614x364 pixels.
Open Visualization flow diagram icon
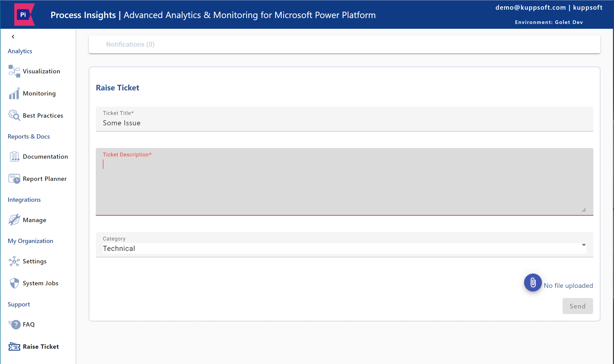coord(14,71)
